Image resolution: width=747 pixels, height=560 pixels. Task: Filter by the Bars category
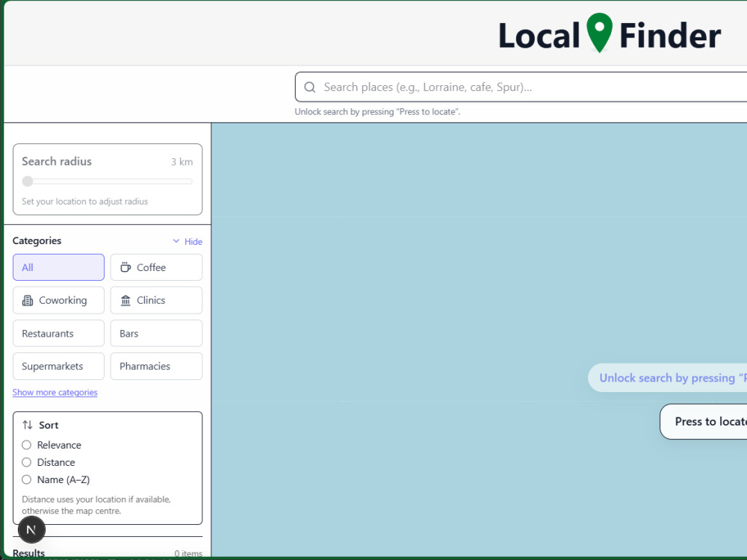tap(156, 333)
